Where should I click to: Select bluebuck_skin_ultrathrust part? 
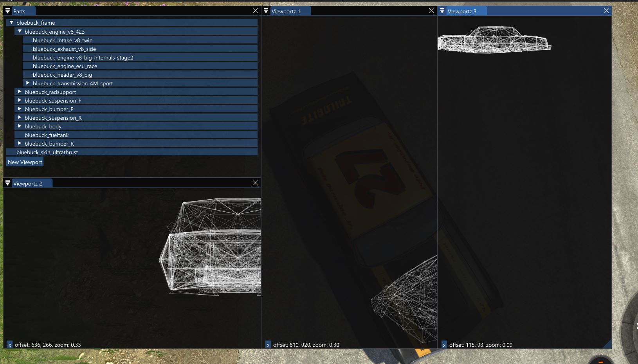coord(132,152)
